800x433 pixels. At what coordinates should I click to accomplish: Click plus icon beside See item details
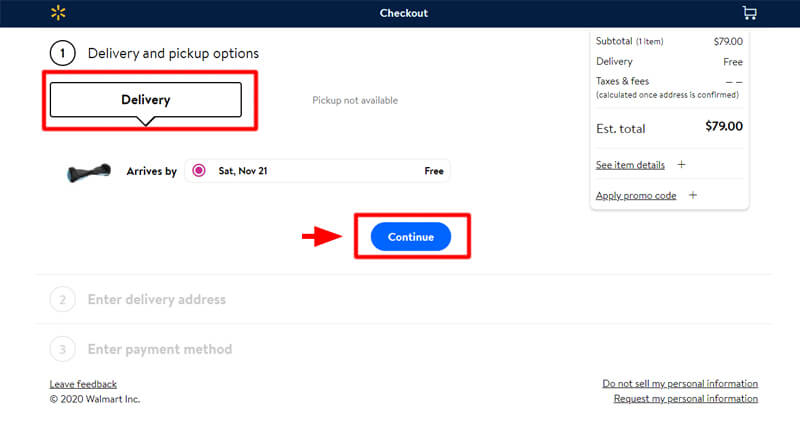681,164
